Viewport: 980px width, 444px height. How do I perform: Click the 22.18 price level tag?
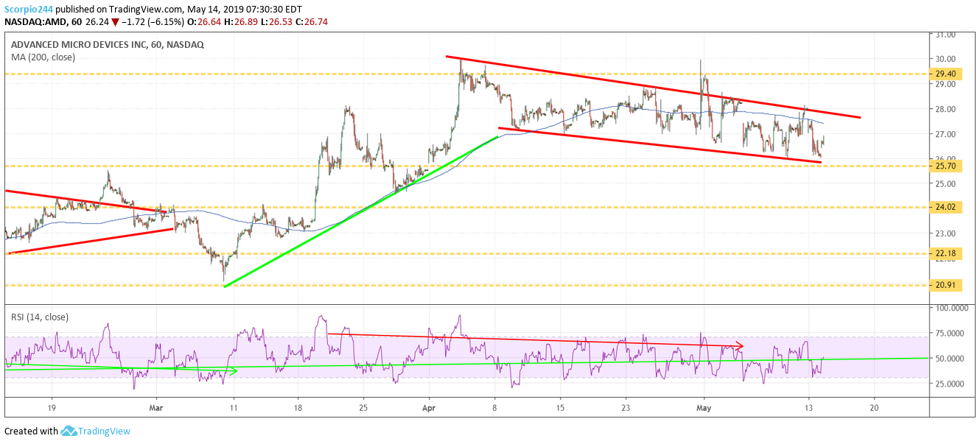(945, 253)
